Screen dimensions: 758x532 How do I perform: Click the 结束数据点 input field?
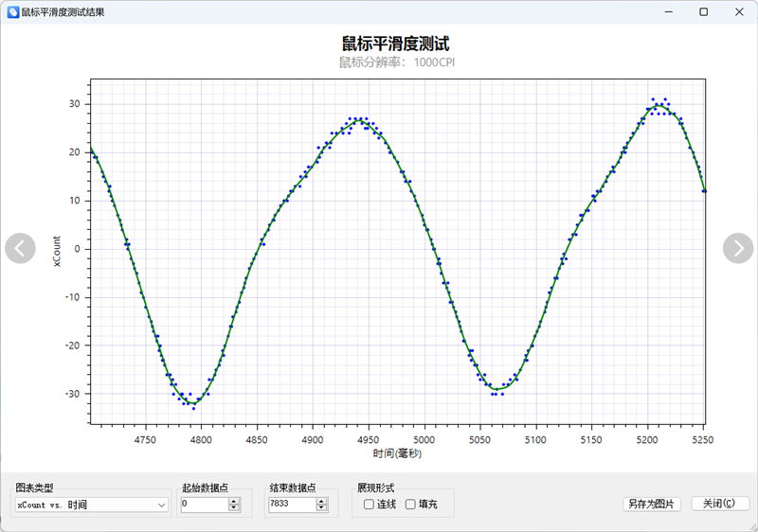(x=290, y=505)
